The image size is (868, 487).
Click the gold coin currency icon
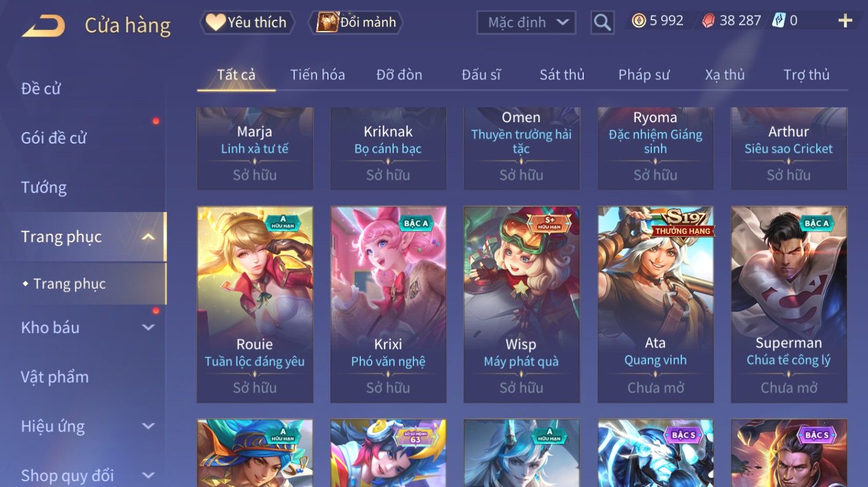point(639,21)
